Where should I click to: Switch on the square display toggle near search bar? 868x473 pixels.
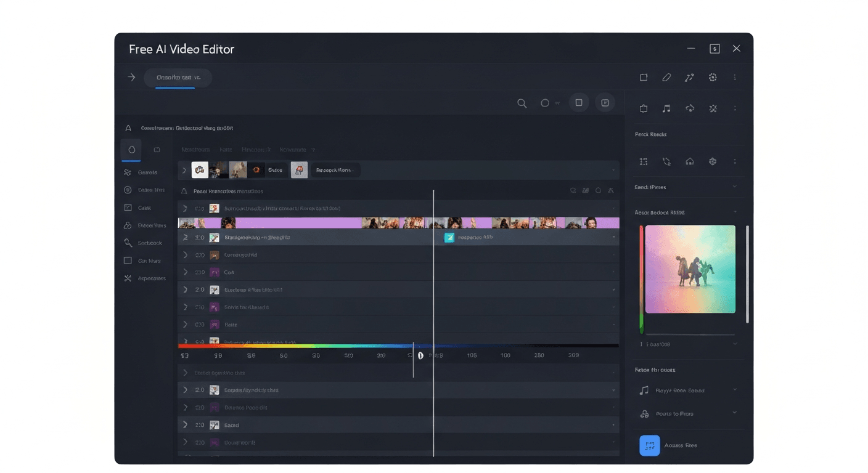pyautogui.click(x=578, y=103)
